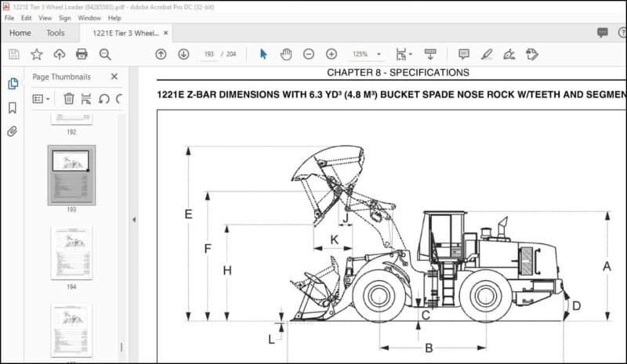This screenshot has height=364, width=627.
Task: Open the Home tab
Action: (20, 33)
